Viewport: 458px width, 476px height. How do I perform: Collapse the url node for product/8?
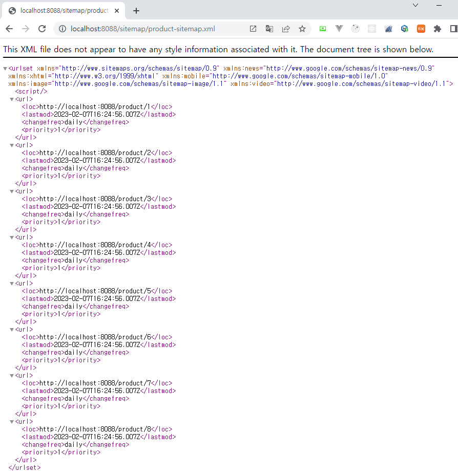coord(12,422)
